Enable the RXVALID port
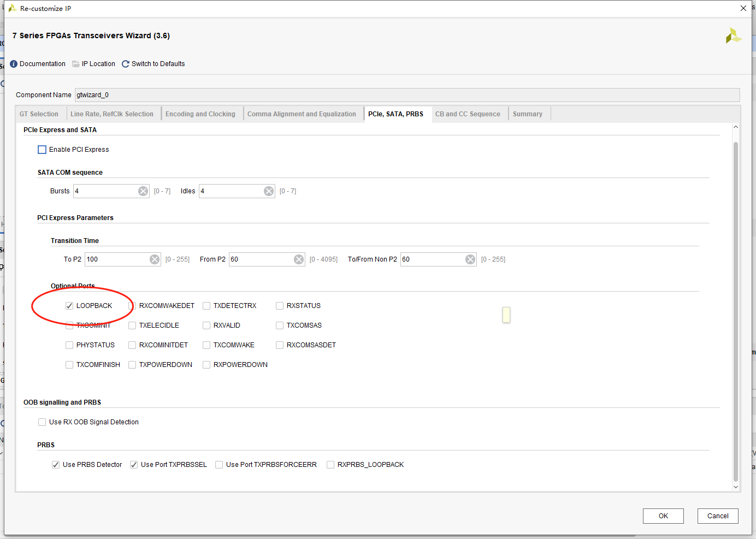The image size is (756, 539). click(x=206, y=325)
